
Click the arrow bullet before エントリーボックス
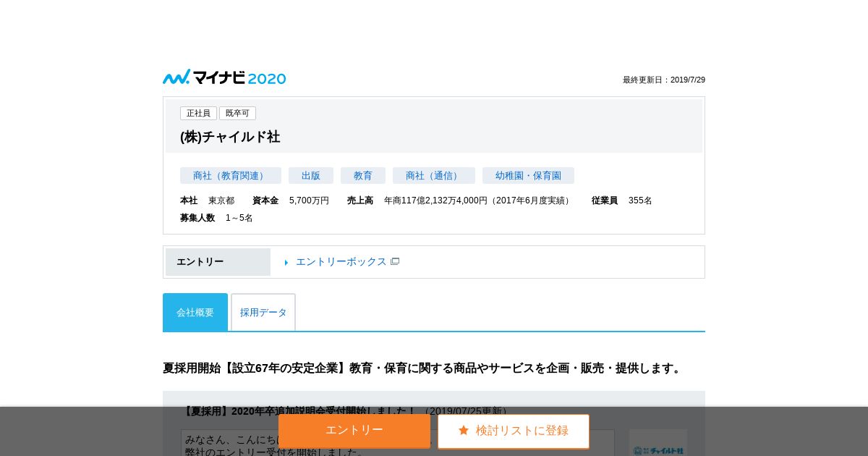[x=286, y=262]
